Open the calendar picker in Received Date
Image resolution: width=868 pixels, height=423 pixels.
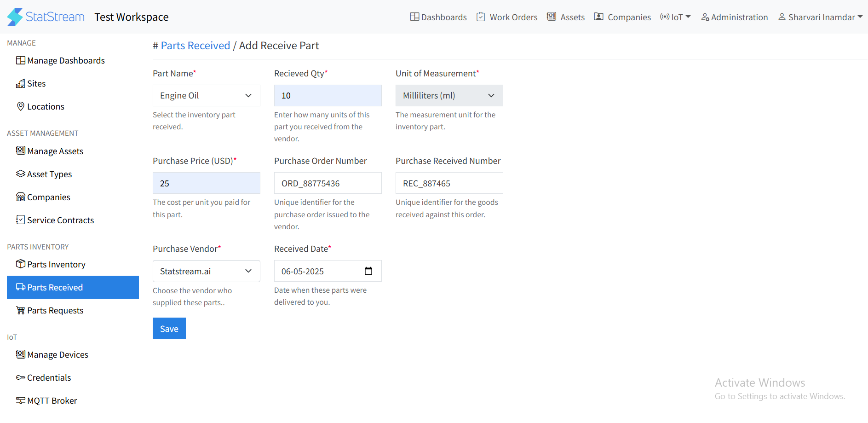pos(368,271)
